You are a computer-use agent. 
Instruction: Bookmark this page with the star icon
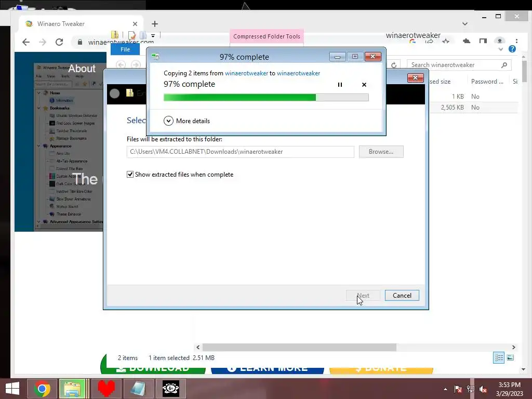point(446,42)
